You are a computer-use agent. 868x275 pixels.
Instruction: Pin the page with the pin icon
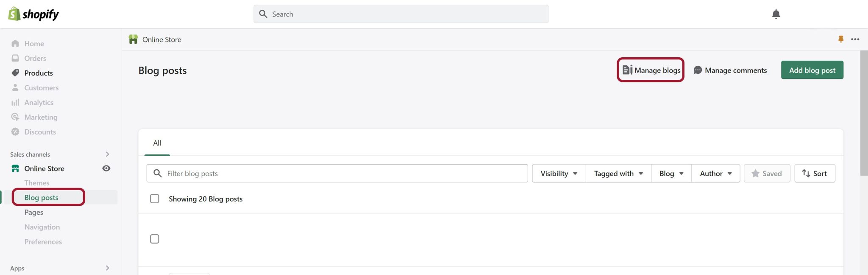(x=841, y=39)
